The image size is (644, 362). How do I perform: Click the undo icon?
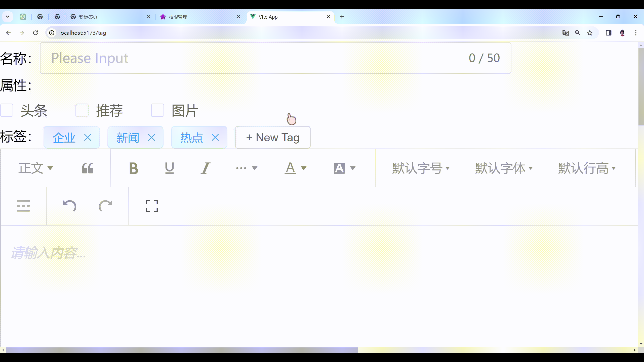(69, 206)
